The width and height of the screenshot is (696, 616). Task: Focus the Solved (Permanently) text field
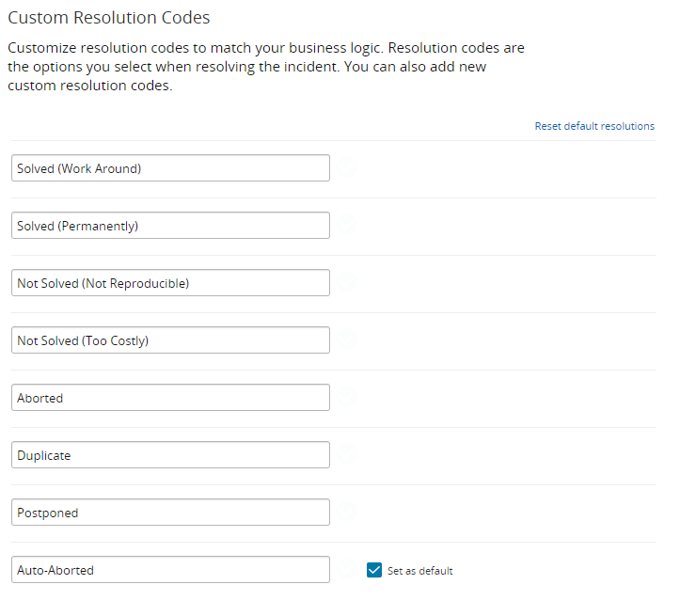(170, 226)
